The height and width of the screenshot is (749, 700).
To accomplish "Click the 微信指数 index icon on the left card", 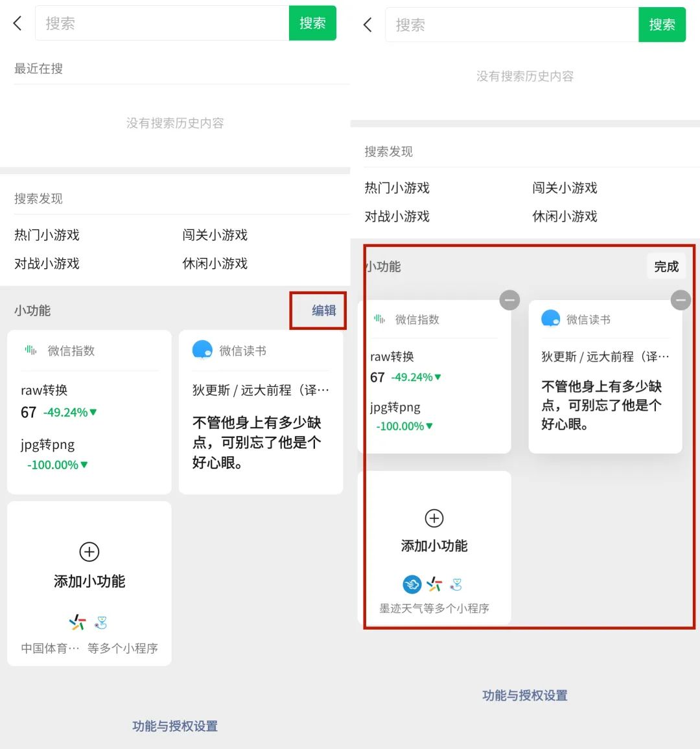I will 30,351.
